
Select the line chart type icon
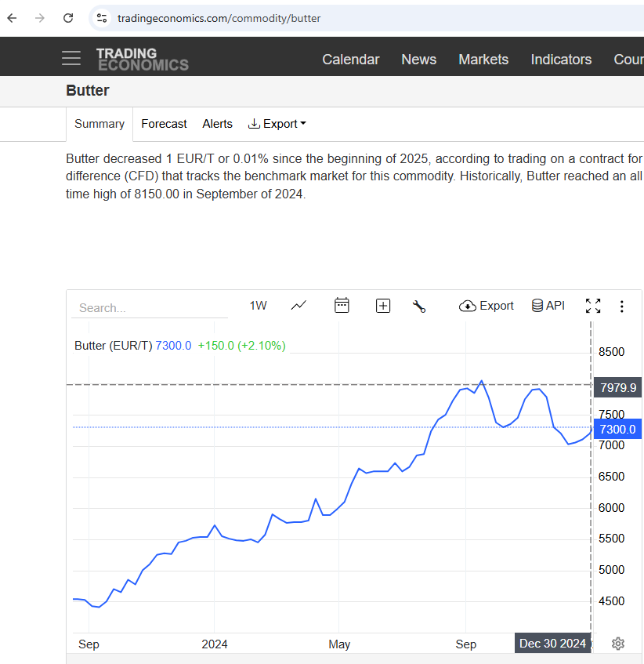tap(298, 305)
